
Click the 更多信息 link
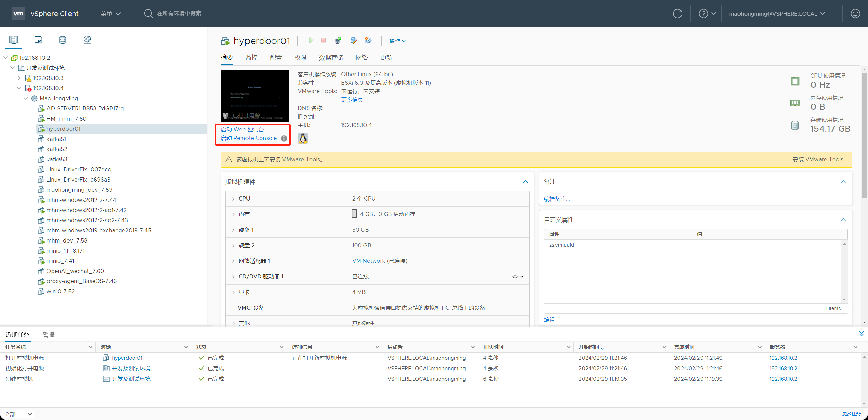point(352,100)
